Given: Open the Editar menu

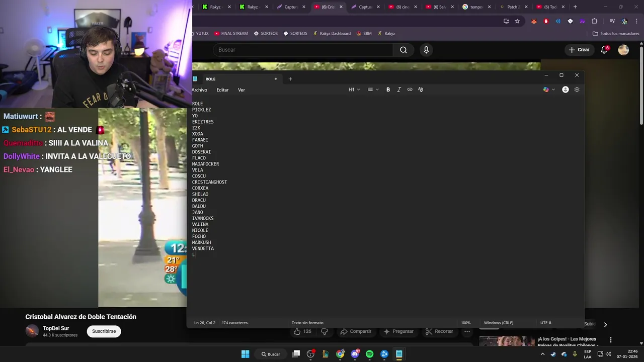Looking at the screenshot, I should click(222, 90).
